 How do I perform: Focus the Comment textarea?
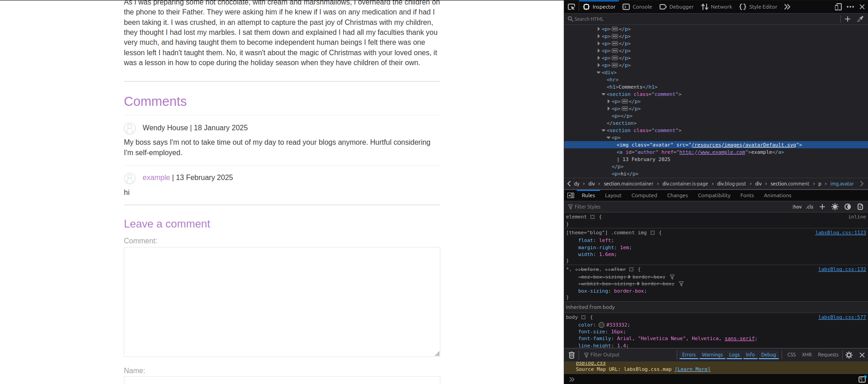click(x=282, y=302)
